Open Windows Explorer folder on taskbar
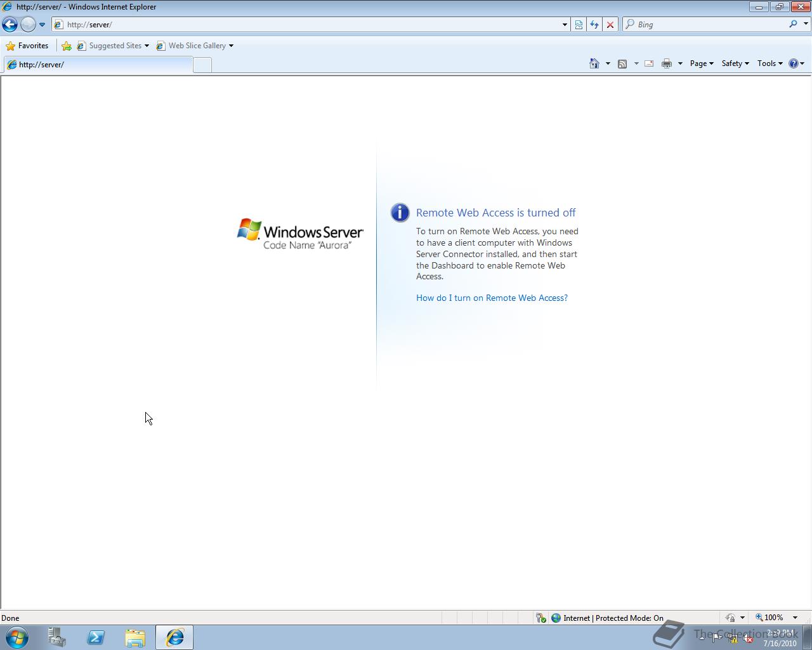 (x=135, y=637)
